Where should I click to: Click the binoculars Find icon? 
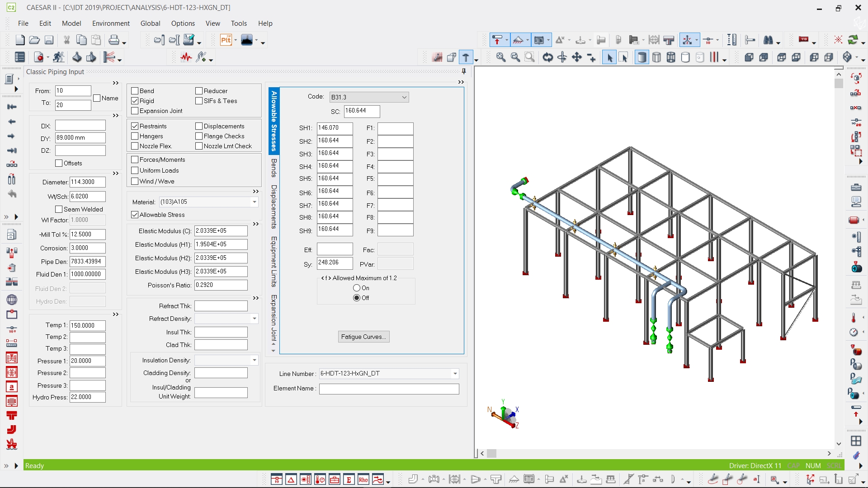pyautogui.click(x=768, y=40)
